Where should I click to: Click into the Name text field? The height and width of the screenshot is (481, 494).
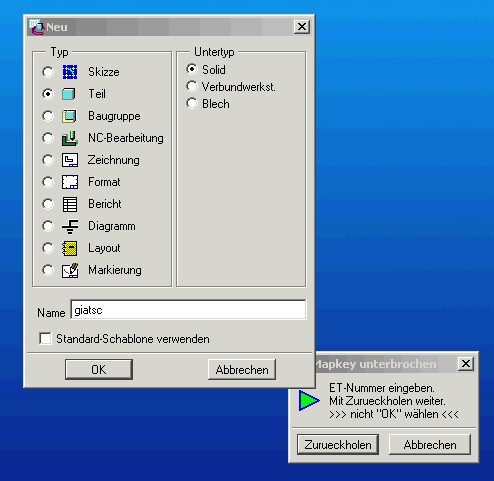[188, 310]
